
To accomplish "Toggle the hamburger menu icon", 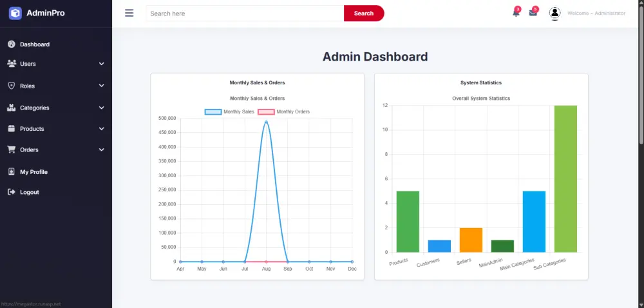I will point(129,13).
